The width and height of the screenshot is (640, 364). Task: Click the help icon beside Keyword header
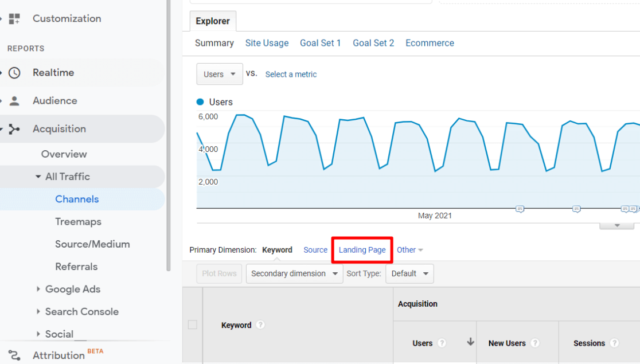click(x=260, y=324)
